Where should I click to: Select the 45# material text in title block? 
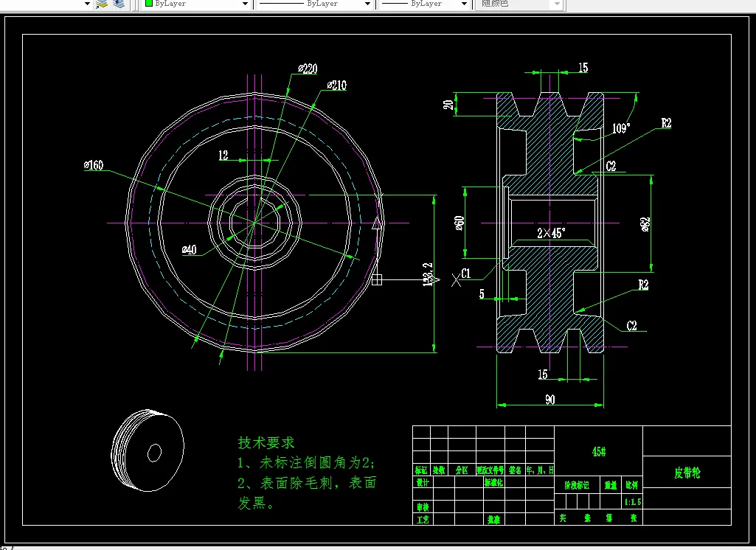(x=599, y=452)
